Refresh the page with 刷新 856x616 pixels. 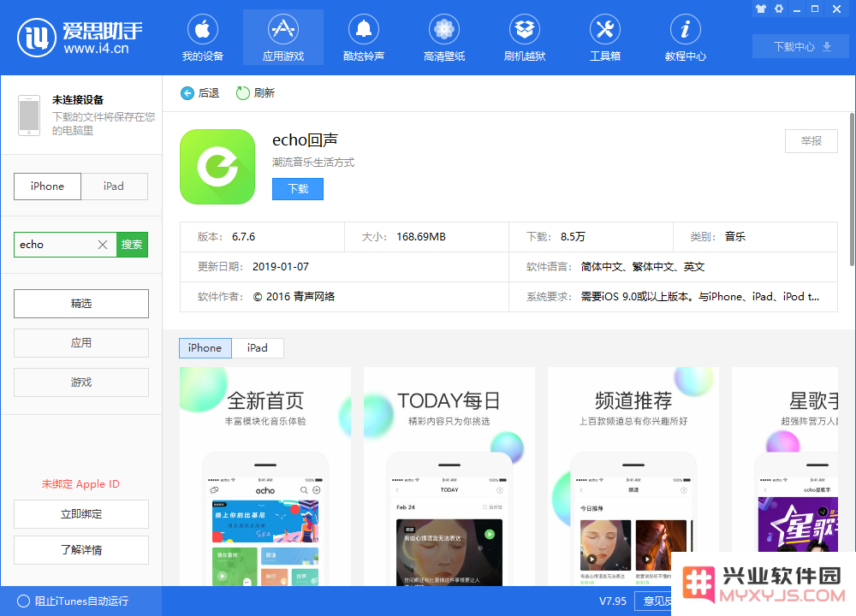[x=255, y=93]
